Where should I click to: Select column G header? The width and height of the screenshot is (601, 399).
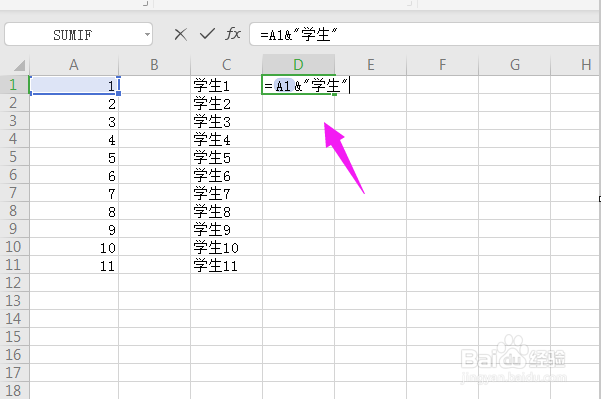(x=515, y=65)
